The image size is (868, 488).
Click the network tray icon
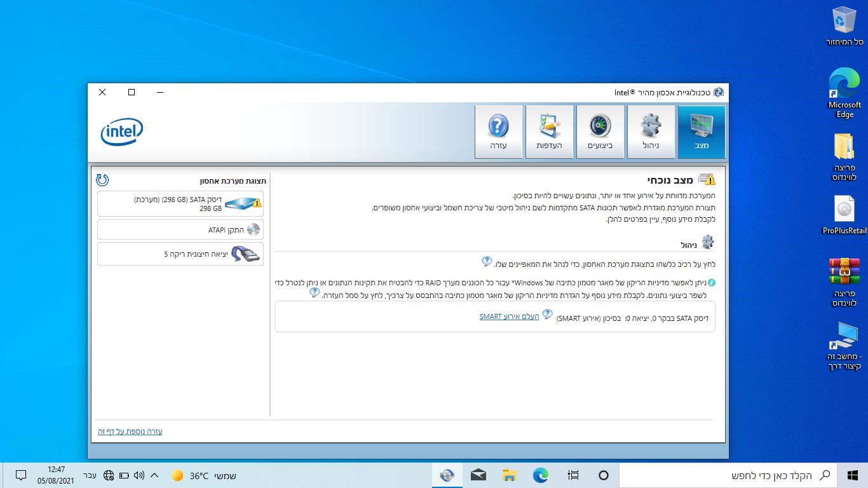(x=108, y=475)
